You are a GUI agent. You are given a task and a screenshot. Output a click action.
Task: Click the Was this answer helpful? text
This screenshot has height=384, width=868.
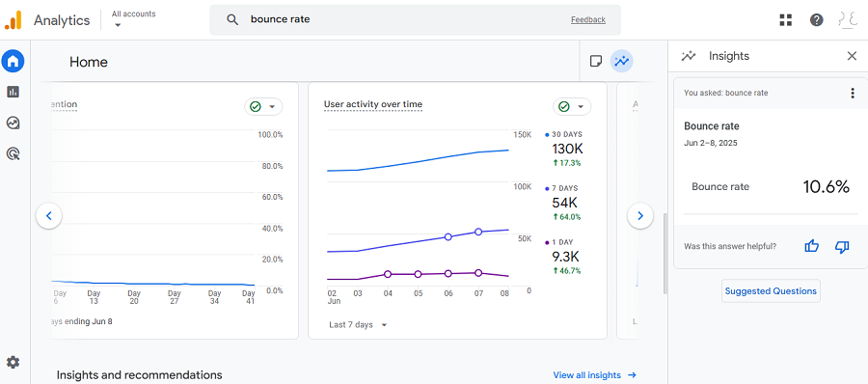click(x=730, y=246)
